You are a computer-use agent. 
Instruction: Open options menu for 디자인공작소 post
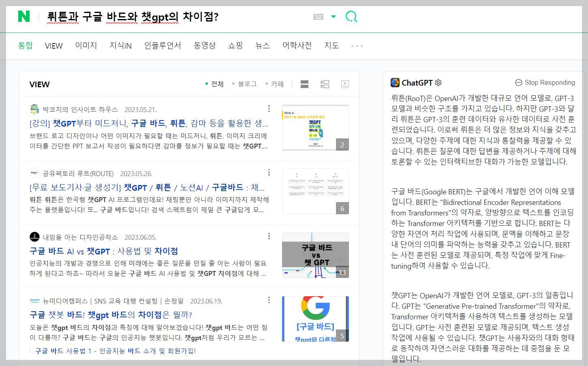269,236
